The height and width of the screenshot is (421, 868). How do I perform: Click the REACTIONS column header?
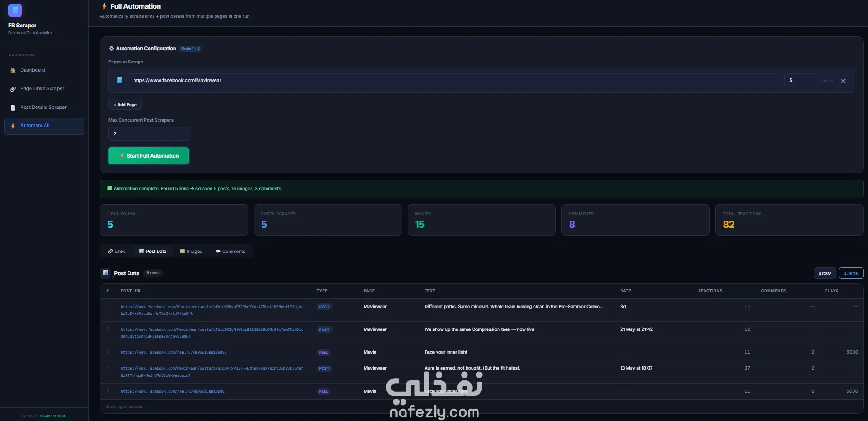(x=710, y=291)
